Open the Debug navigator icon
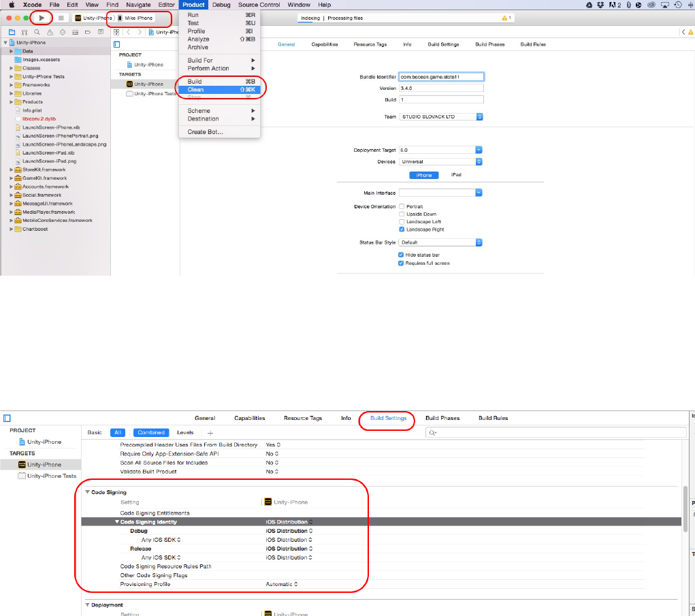This screenshot has height=616, width=695. [76, 32]
